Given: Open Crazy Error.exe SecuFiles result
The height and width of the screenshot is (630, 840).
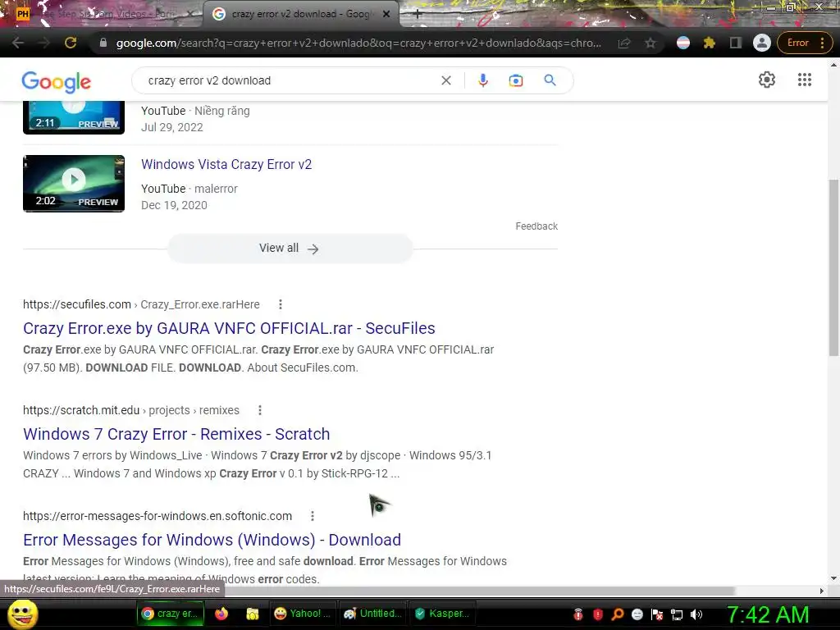Looking at the screenshot, I should 229,328.
